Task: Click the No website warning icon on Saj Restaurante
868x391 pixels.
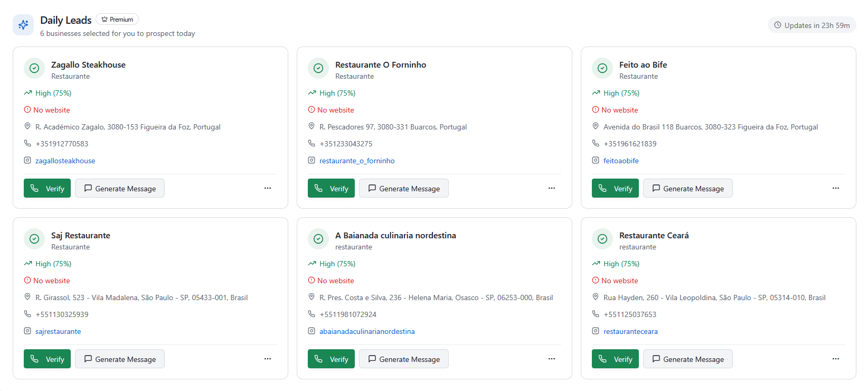Action: point(27,280)
